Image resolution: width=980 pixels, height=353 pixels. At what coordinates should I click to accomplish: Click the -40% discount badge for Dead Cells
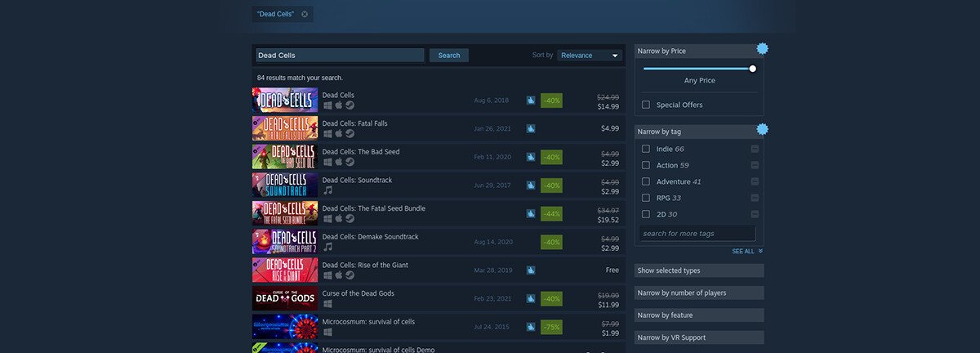tap(551, 101)
